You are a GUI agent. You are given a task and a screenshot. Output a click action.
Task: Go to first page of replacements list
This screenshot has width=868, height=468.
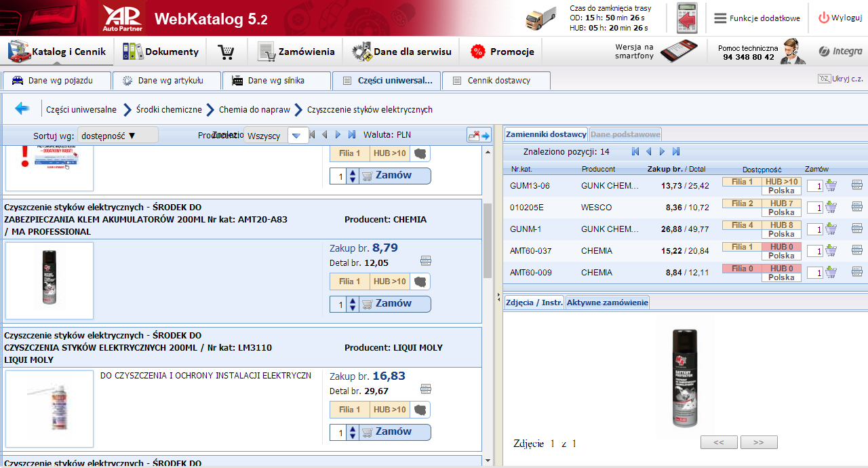click(636, 151)
